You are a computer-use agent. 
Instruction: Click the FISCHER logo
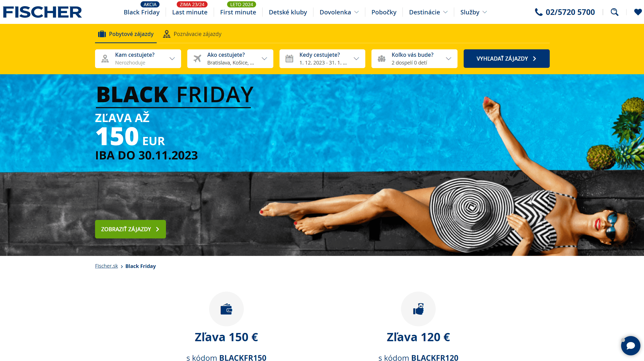pyautogui.click(x=42, y=12)
